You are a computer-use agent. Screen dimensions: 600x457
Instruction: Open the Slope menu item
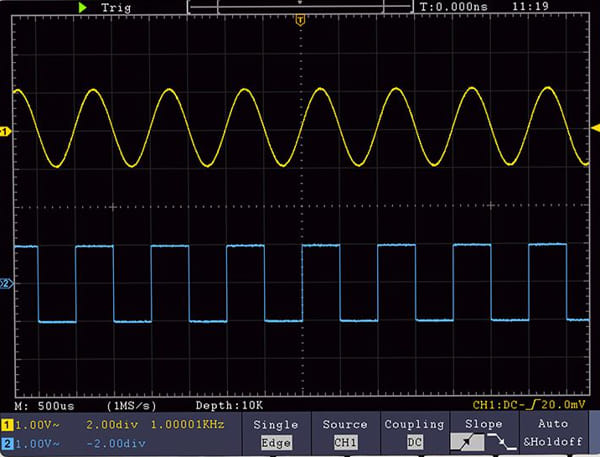pos(484,434)
